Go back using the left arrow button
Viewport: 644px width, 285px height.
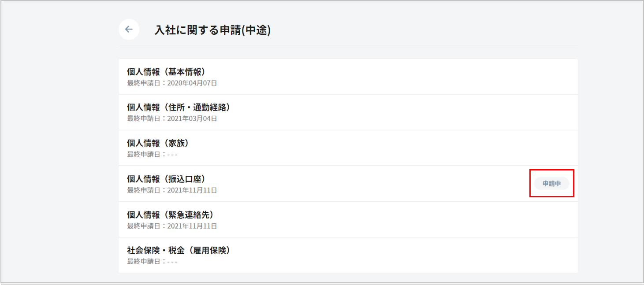tap(129, 30)
